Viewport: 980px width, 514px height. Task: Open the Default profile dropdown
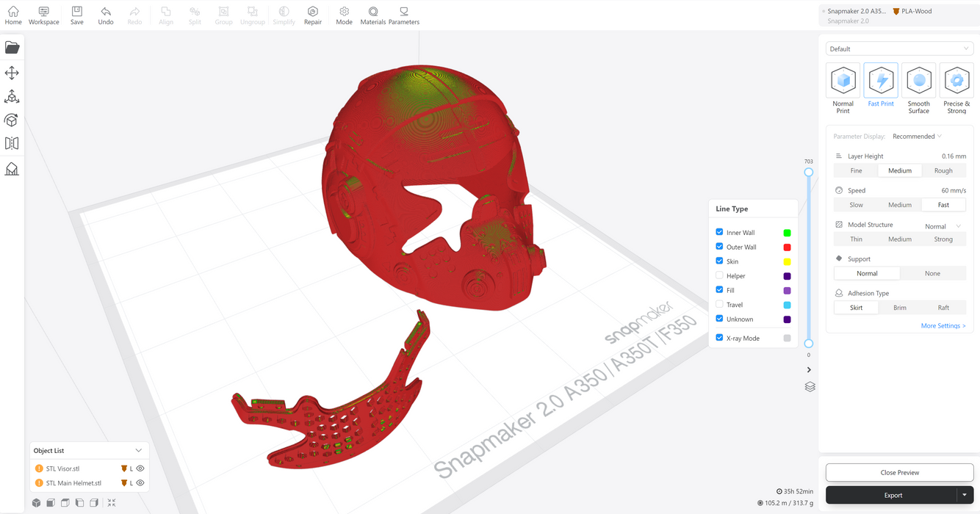coord(899,49)
